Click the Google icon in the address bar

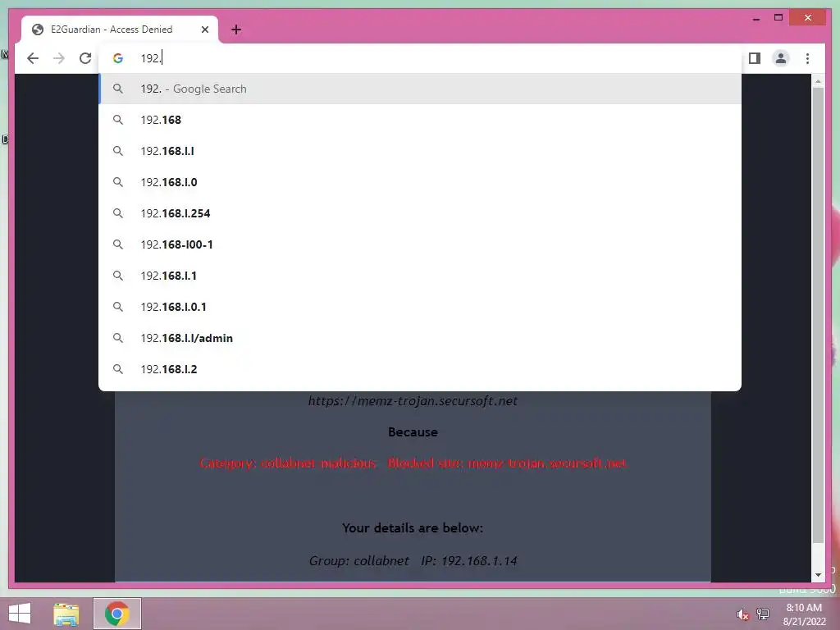click(x=118, y=58)
